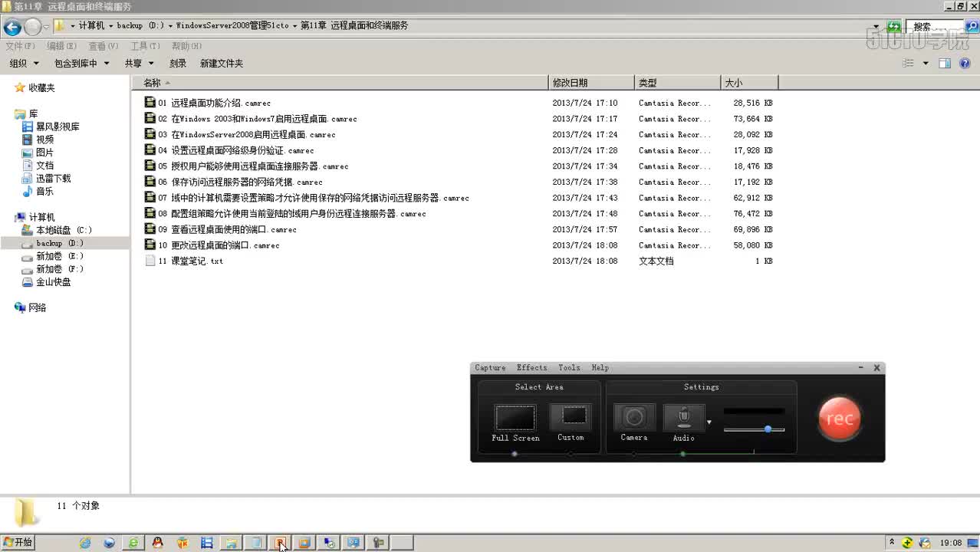The height and width of the screenshot is (552, 980).
Task: Open the Capture menu in recorder
Action: point(490,368)
